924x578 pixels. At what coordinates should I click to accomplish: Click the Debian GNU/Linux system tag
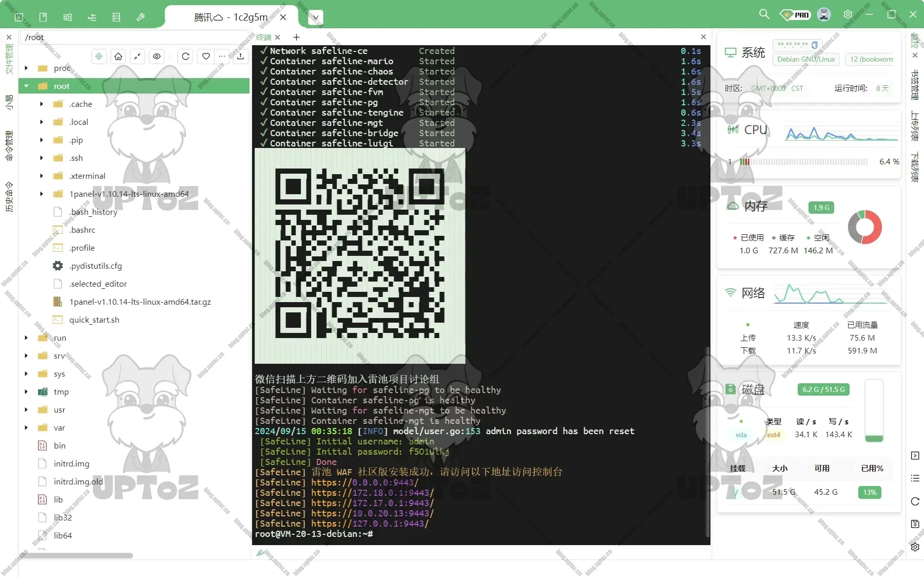(x=806, y=59)
